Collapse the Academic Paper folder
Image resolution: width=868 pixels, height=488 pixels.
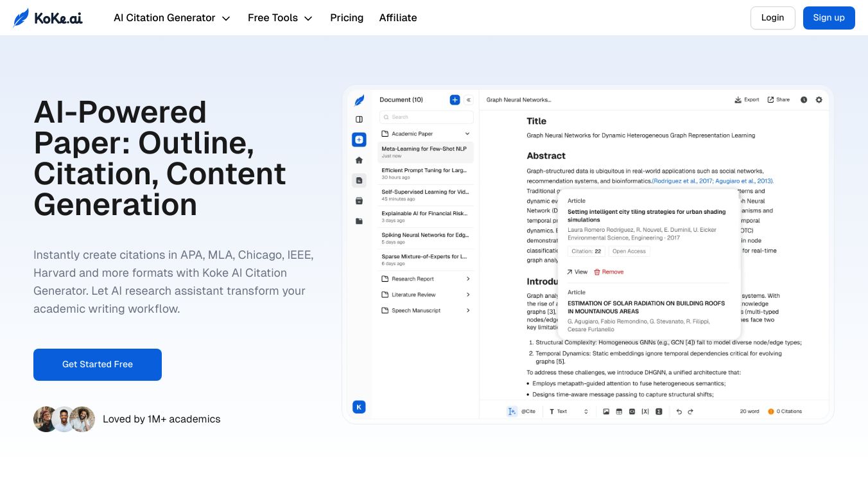pyautogui.click(x=426, y=134)
